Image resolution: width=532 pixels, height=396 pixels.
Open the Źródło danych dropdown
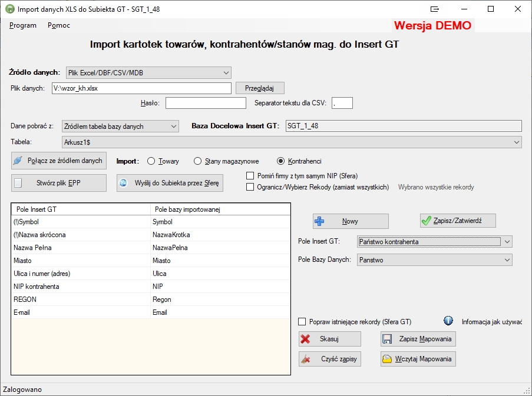point(148,73)
